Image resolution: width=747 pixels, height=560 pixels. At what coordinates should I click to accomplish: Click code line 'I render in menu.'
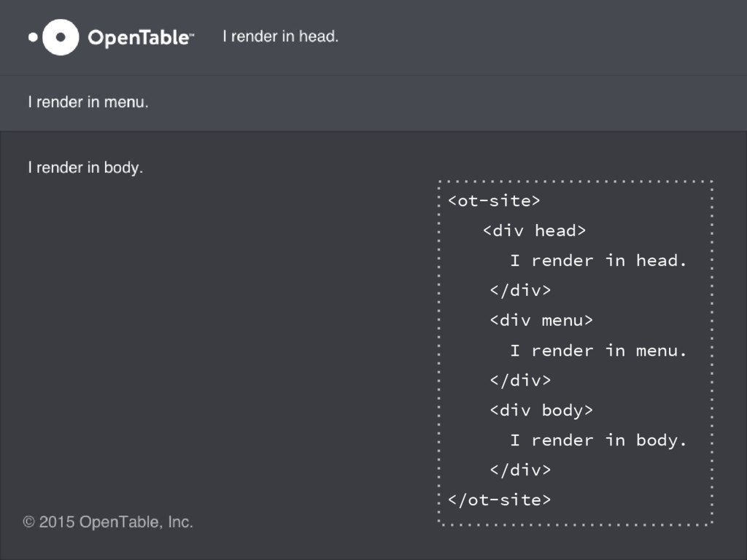pos(598,351)
